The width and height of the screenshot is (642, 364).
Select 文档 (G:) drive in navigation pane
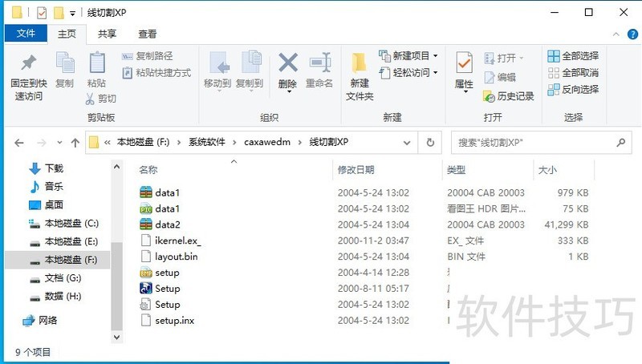(57, 278)
